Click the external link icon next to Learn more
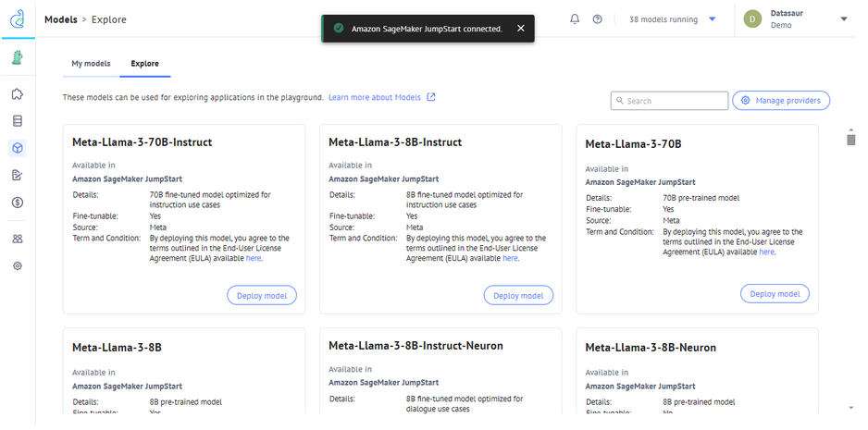 pos(431,97)
